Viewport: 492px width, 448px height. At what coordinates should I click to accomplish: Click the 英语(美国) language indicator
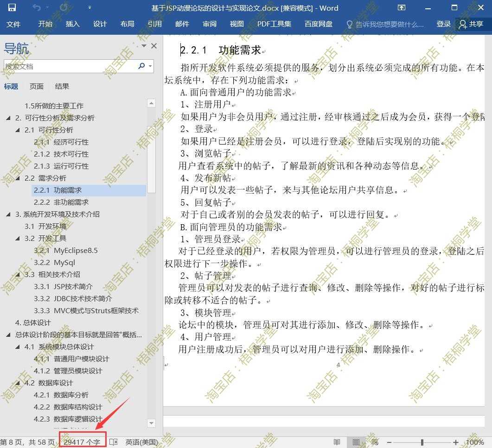(142, 442)
